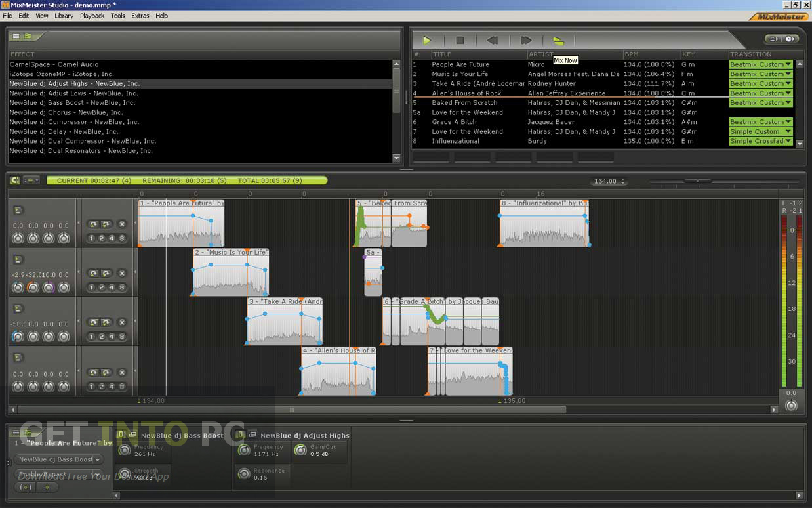Open transition dropdown for Take A Ride
Viewport: 812px width, 508px height.
click(761, 83)
